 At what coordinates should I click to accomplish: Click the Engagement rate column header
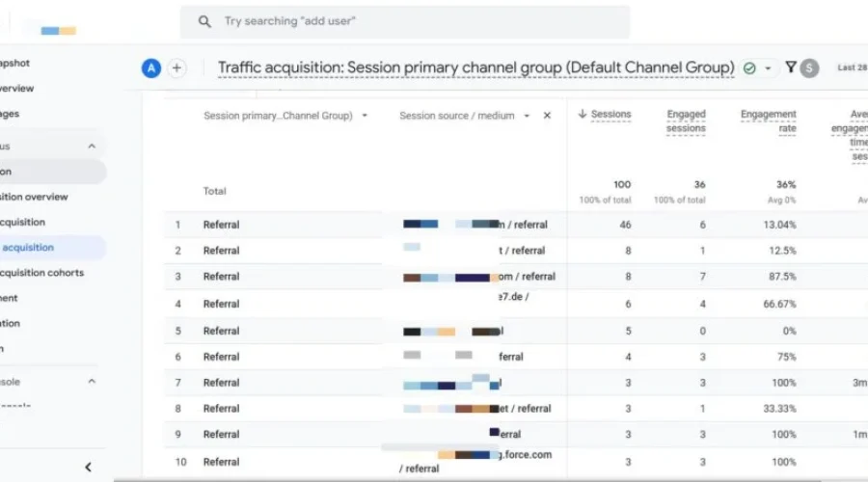click(769, 121)
